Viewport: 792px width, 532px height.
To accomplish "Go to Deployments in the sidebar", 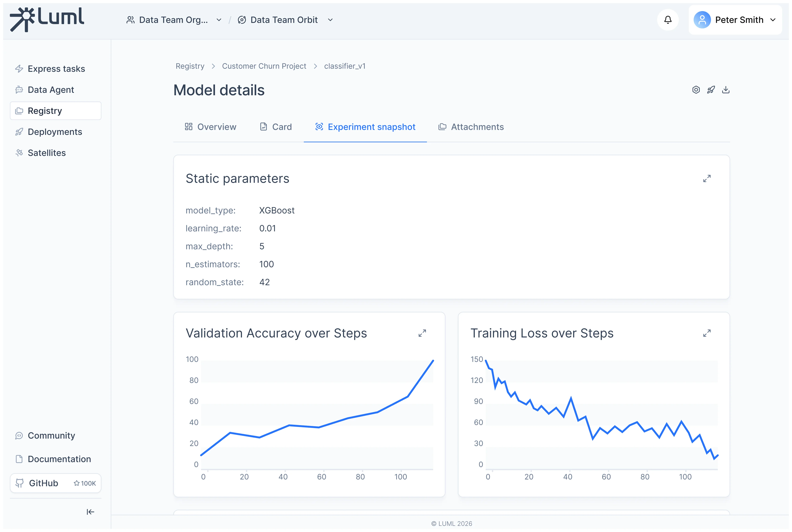I will click(55, 132).
